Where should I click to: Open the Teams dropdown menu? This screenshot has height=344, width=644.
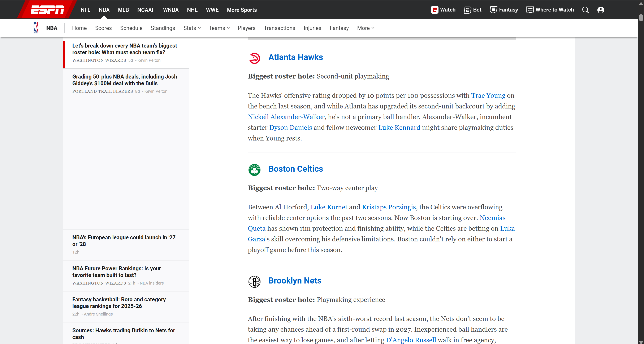[x=219, y=28]
